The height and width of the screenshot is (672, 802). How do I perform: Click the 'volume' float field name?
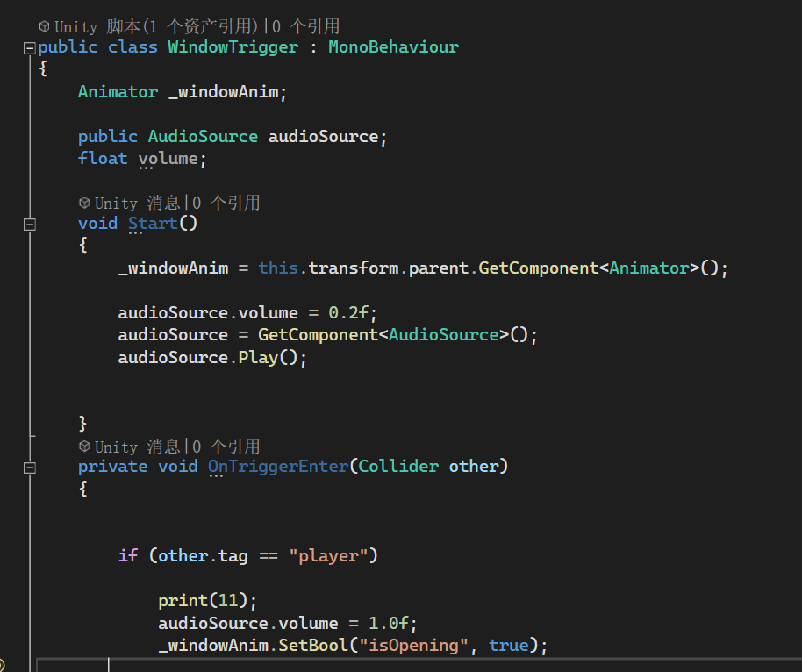pos(168,159)
